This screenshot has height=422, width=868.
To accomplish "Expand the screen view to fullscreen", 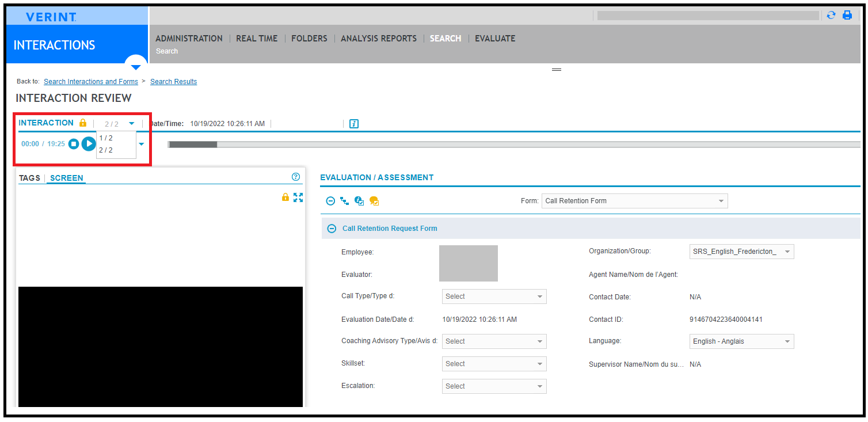I will [x=298, y=197].
